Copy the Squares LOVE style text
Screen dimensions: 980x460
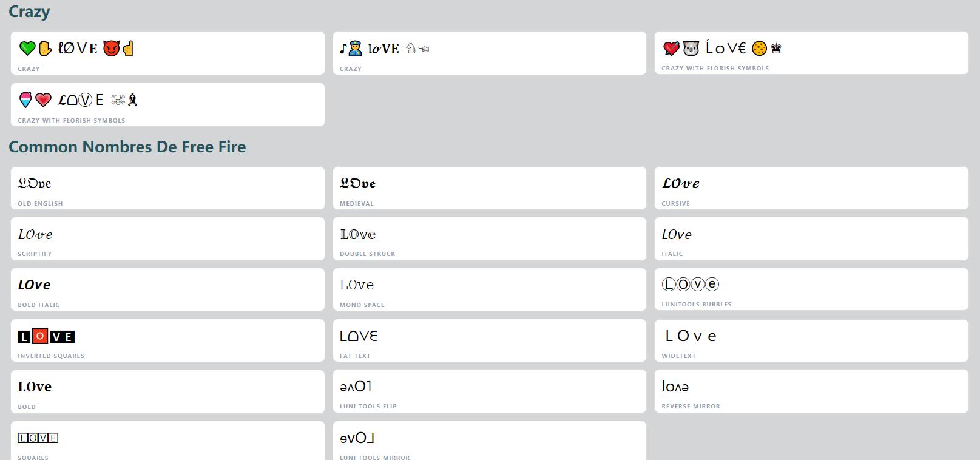coord(167,441)
